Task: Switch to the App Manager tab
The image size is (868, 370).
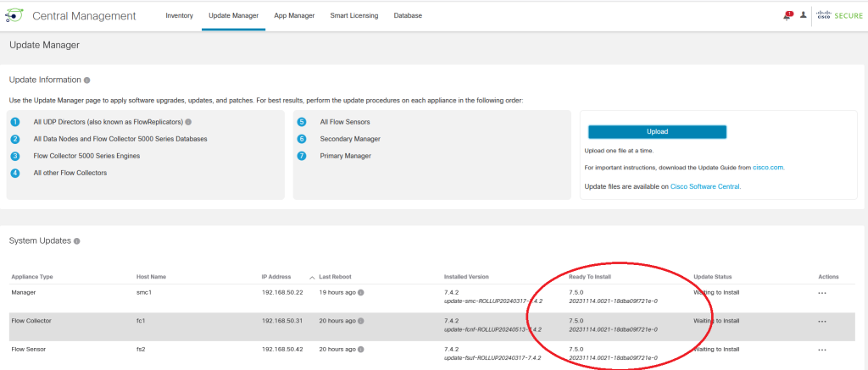Action: [294, 16]
